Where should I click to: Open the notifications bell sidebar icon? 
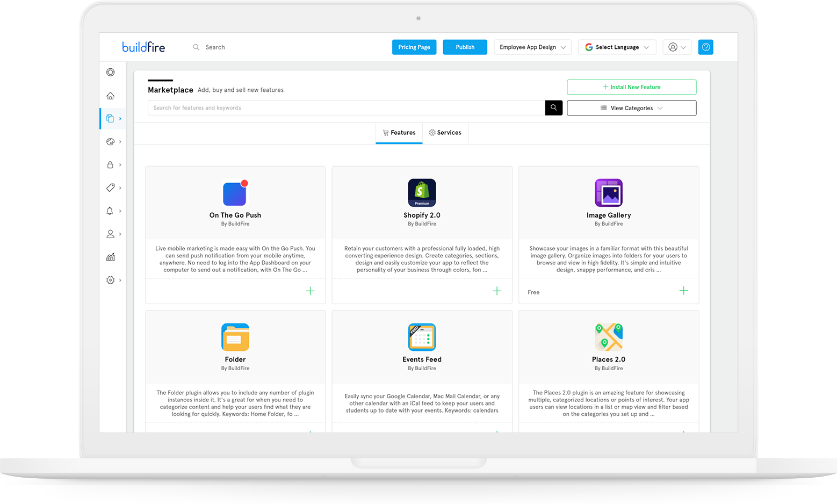[110, 211]
